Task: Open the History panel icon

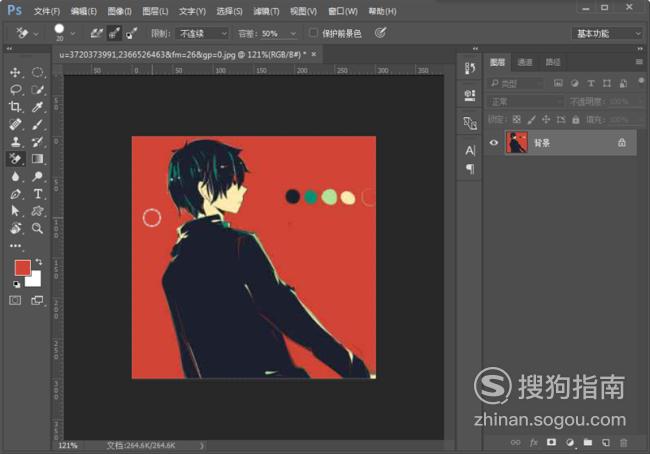Action: 470,68
